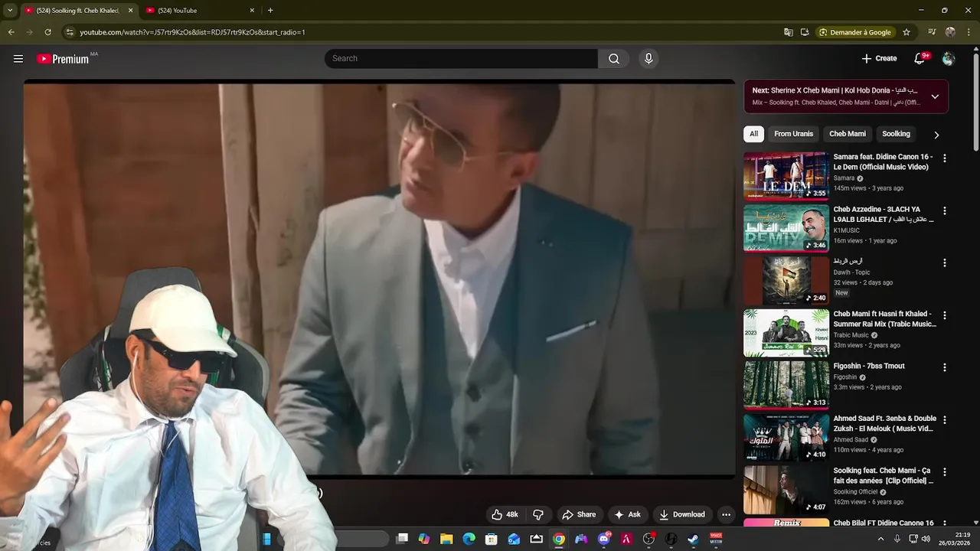Switch to the Soolking ft. Cheb Khaled tab
Image resolution: width=980 pixels, height=551 pixels.
(77, 11)
